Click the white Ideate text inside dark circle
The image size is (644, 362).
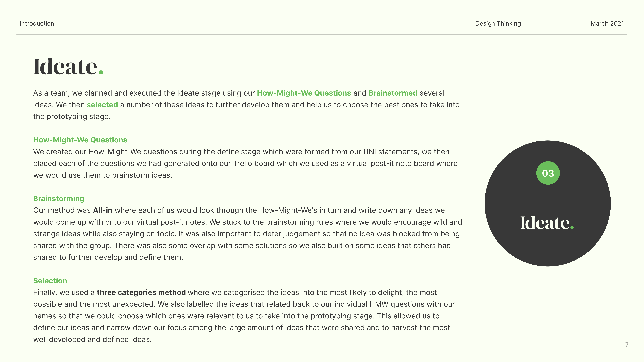(545, 223)
